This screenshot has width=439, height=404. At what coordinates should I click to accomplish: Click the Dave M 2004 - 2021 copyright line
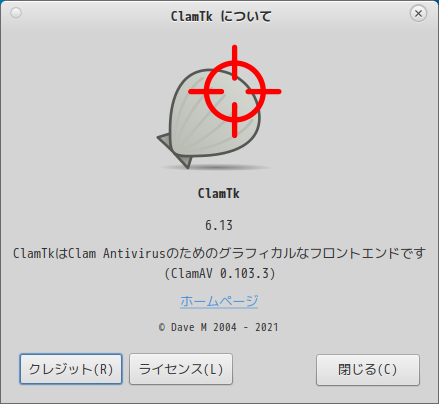point(219,327)
